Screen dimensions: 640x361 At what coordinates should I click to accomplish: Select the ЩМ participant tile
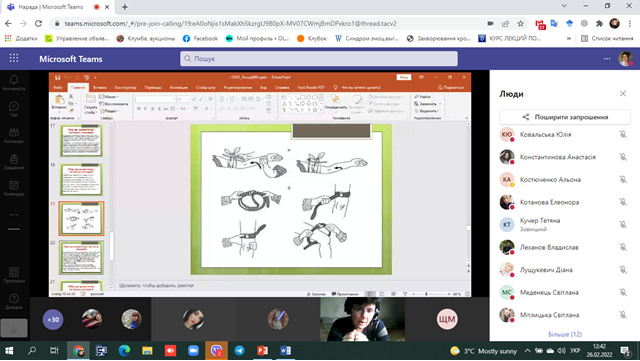[447, 319]
